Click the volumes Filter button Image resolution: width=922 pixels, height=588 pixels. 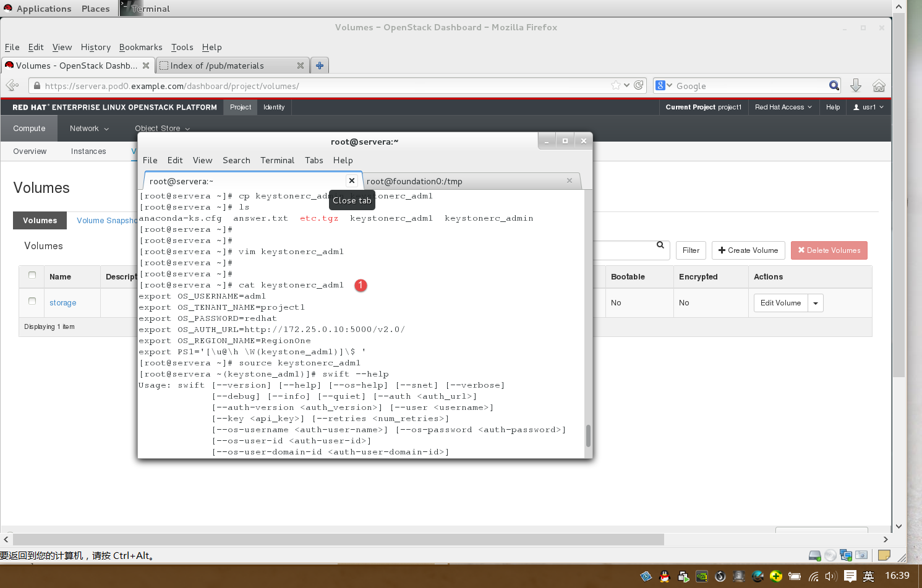[x=691, y=250]
